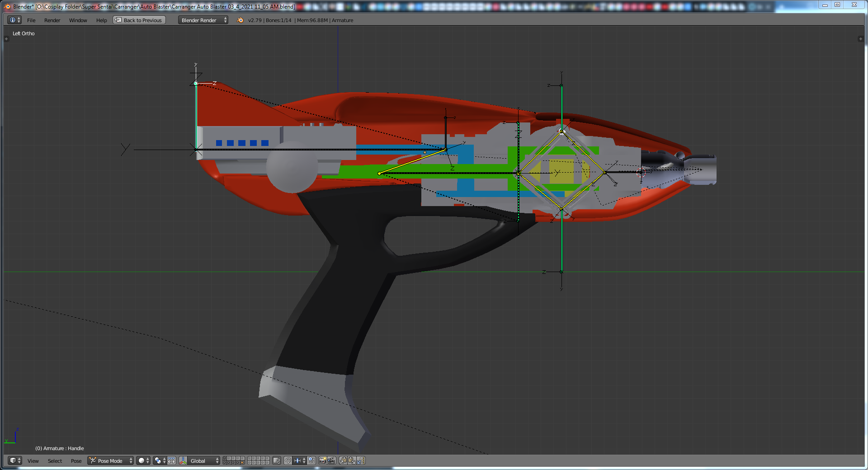Click the OpenGL render animation clapperboard icon
This screenshot has width=868, height=470.
[x=331, y=461]
